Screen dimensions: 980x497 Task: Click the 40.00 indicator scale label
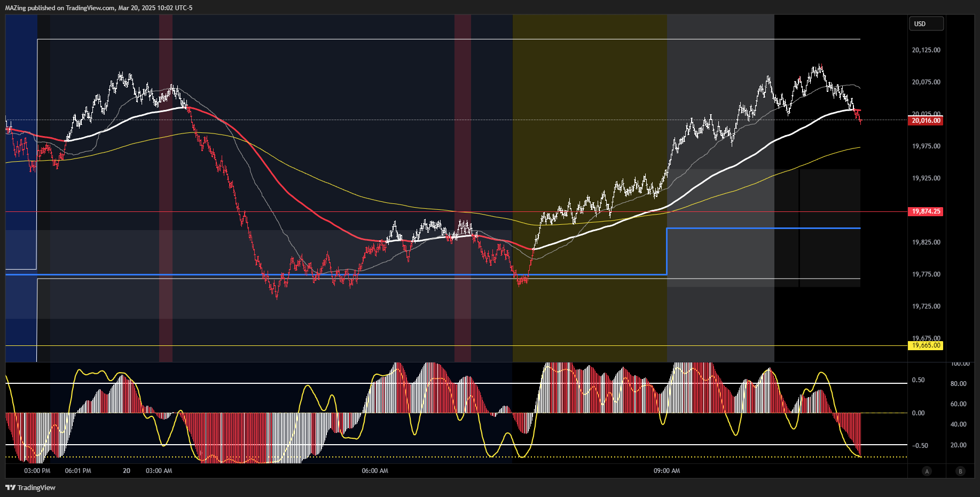(x=958, y=424)
